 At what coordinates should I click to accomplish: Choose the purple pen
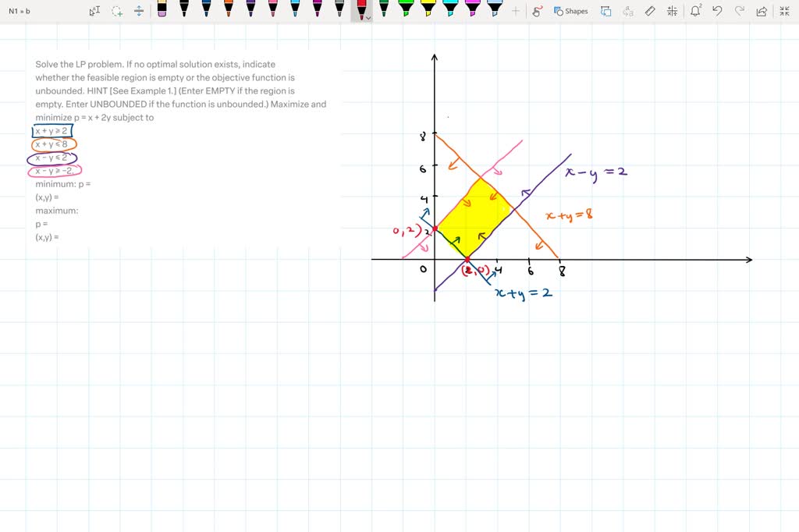250,9
